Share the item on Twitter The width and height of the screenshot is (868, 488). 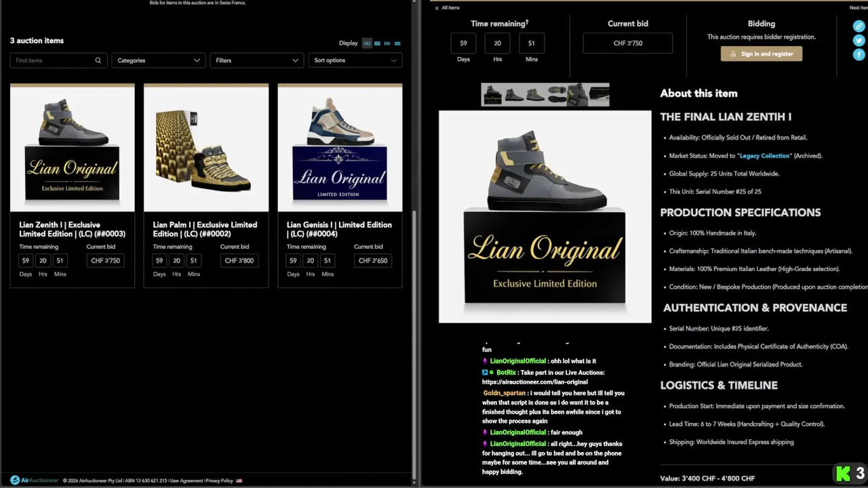[x=859, y=41]
